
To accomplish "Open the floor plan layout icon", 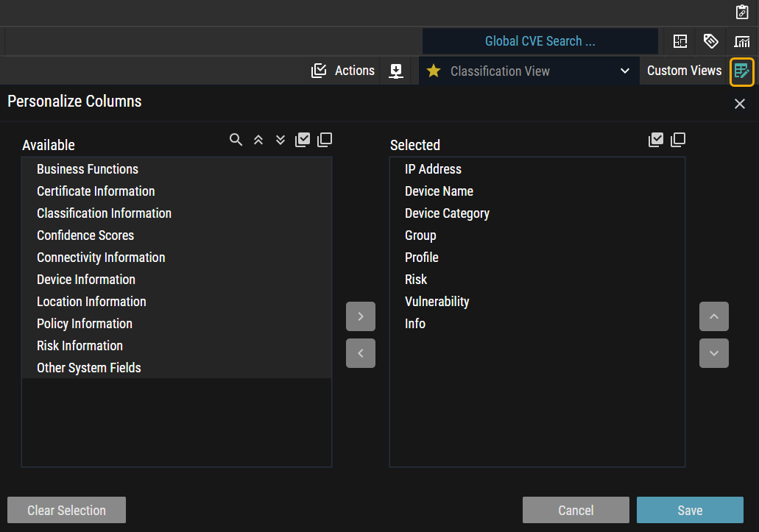I will coord(680,41).
